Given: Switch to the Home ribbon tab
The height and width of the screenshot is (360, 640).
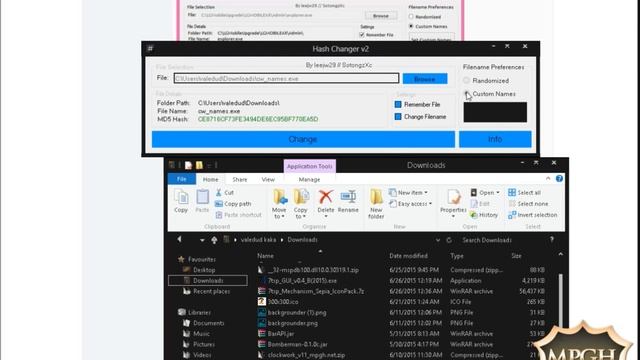Looking at the screenshot, I should point(211,179).
